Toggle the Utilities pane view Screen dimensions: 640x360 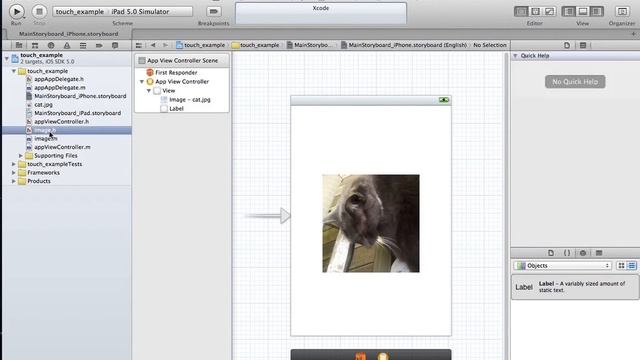click(x=597, y=11)
